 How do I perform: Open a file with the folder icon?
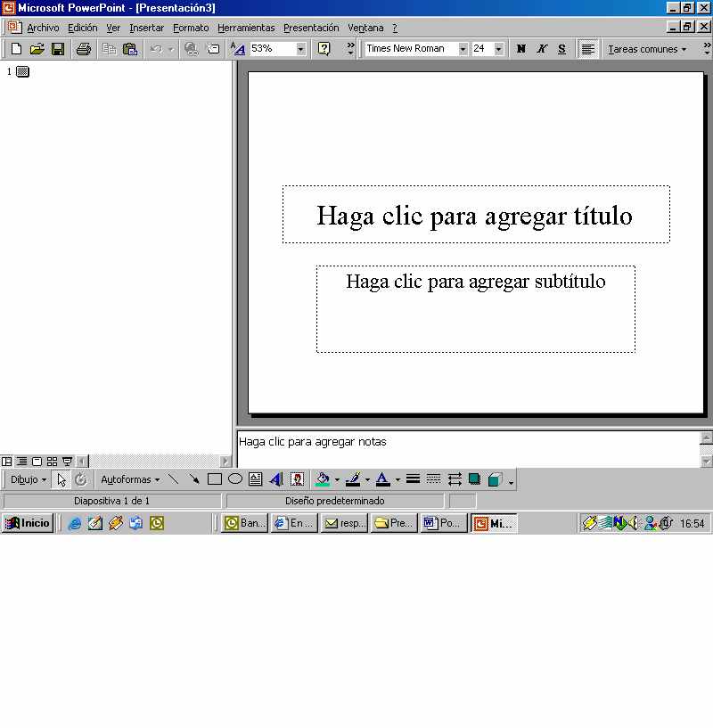pos(37,49)
